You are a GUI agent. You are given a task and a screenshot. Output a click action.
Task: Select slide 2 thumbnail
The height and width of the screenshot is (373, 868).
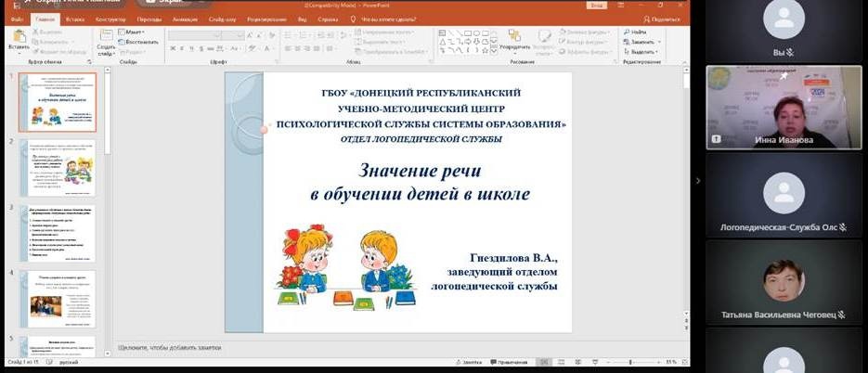click(57, 168)
